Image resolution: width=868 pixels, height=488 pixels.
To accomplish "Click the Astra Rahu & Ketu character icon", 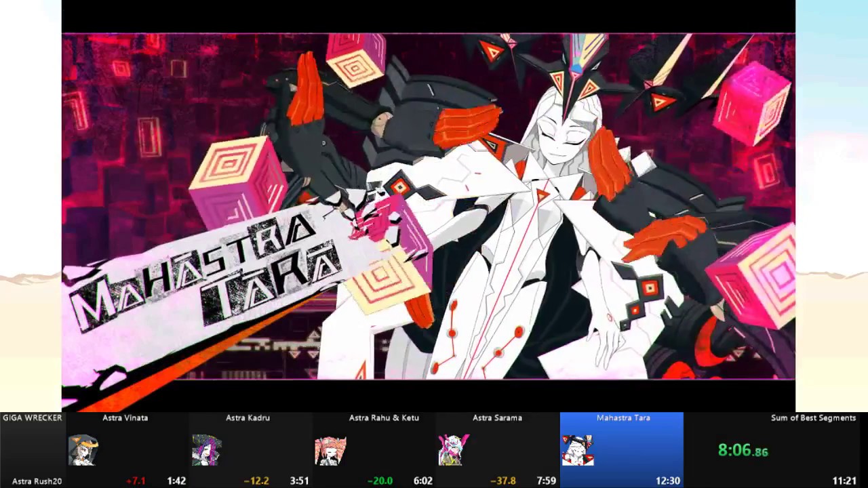I will 330,450.
